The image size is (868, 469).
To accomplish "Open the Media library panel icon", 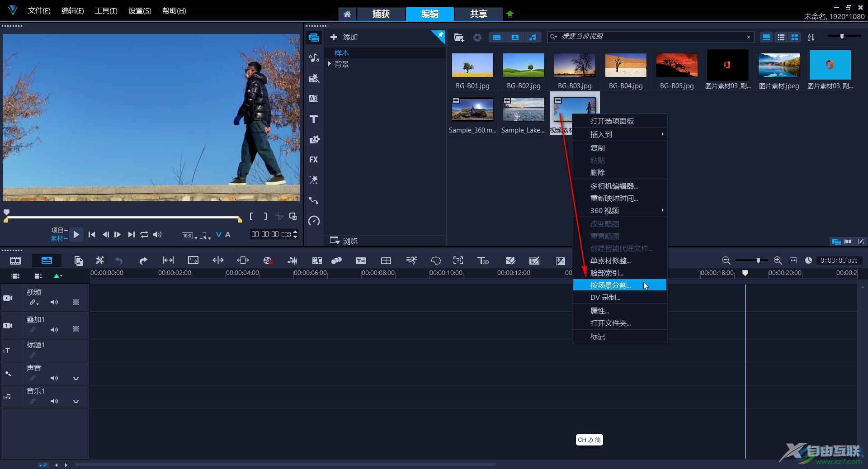I will coord(314,38).
